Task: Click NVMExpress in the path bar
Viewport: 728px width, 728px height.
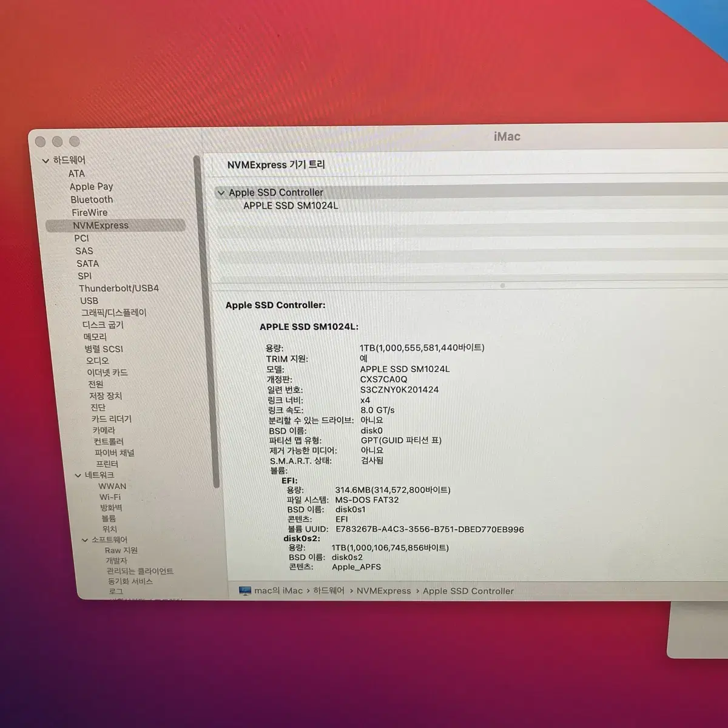Action: click(x=383, y=591)
